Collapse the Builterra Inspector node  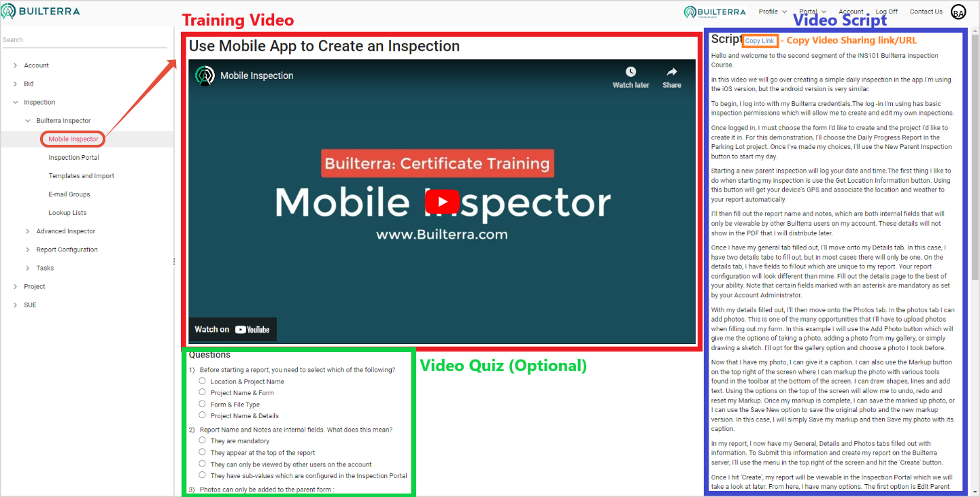pos(28,120)
